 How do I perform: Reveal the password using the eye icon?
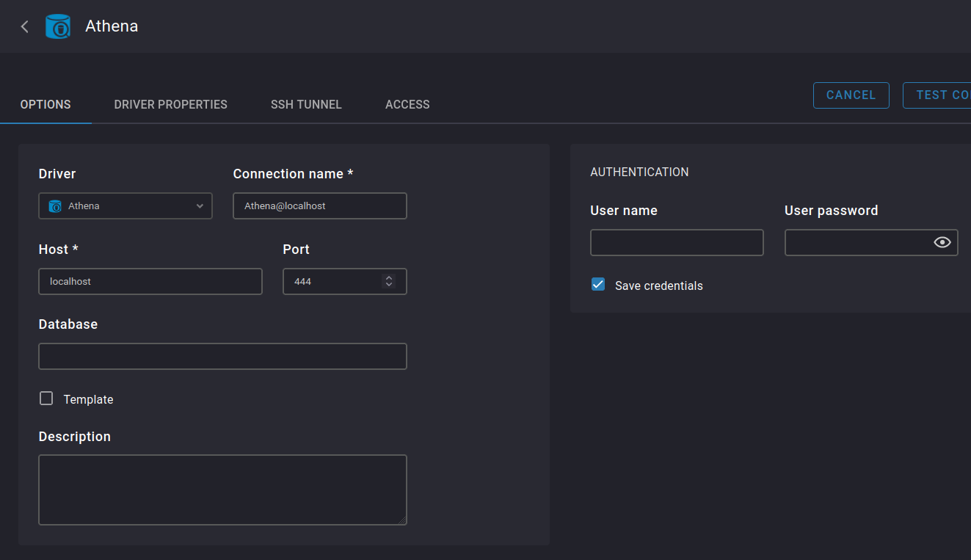click(942, 241)
